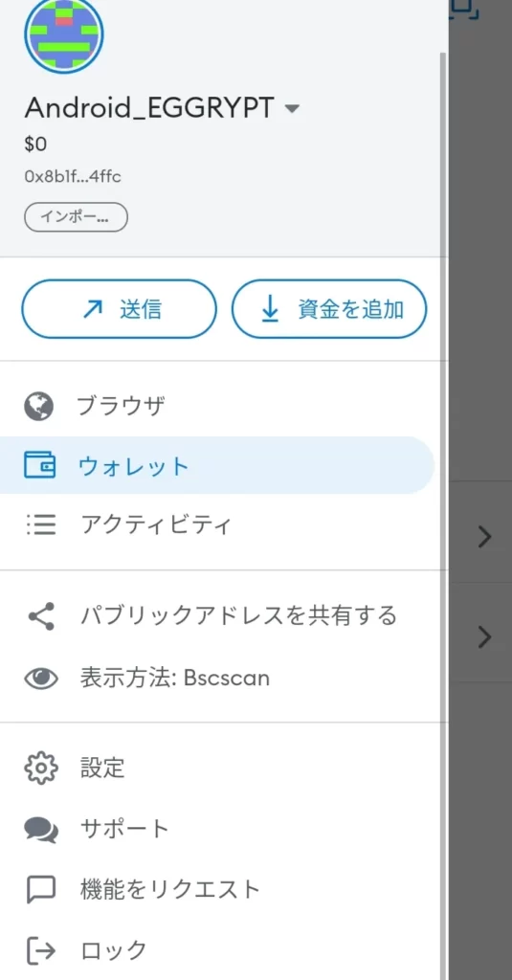This screenshot has height=980, width=512.
Task: Click the eye icon for Bscscan view
Action: pyautogui.click(x=40, y=679)
